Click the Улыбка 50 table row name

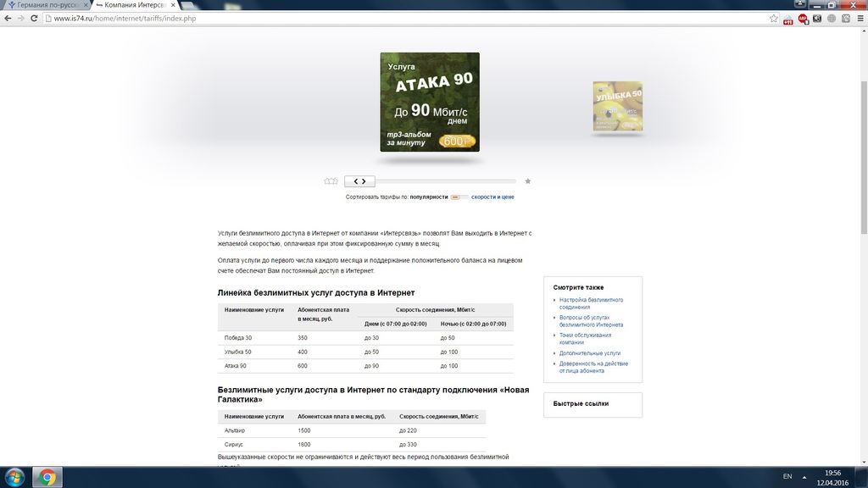(237, 352)
